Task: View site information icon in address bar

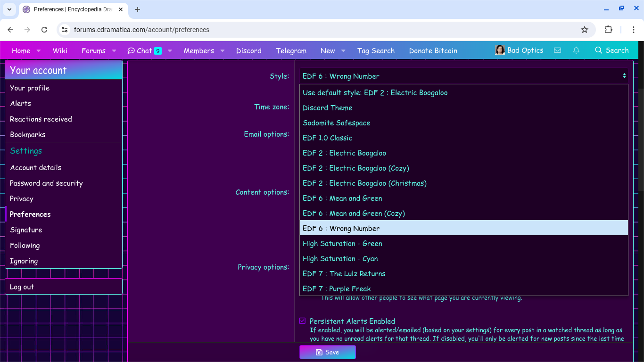Action: click(65, 30)
